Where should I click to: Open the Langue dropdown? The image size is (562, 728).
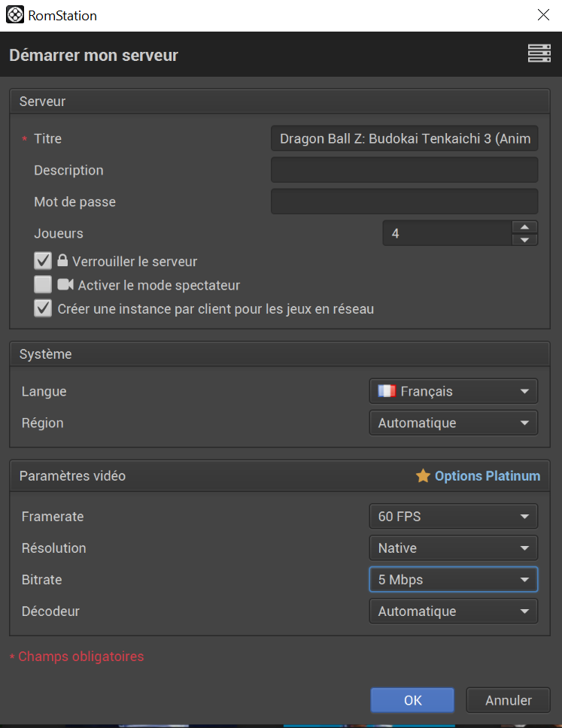(454, 391)
